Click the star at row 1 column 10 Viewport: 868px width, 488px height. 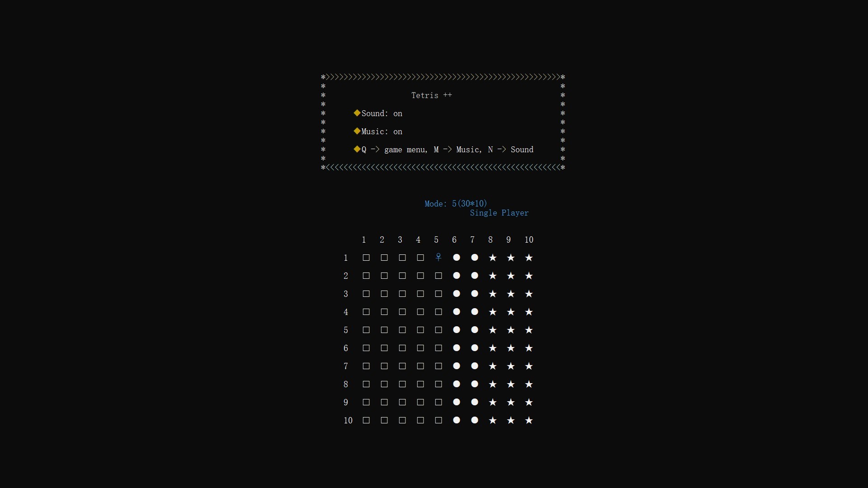click(x=529, y=258)
